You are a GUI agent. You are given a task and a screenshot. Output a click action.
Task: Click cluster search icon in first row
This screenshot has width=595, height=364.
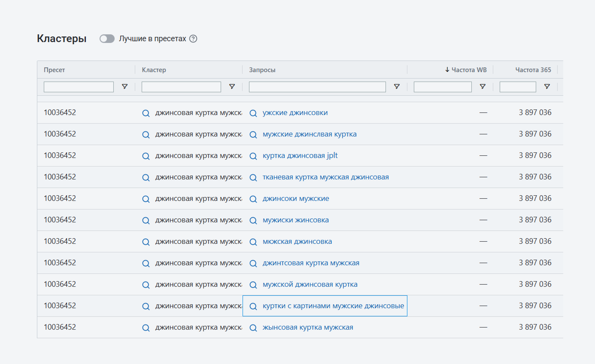pos(146,113)
